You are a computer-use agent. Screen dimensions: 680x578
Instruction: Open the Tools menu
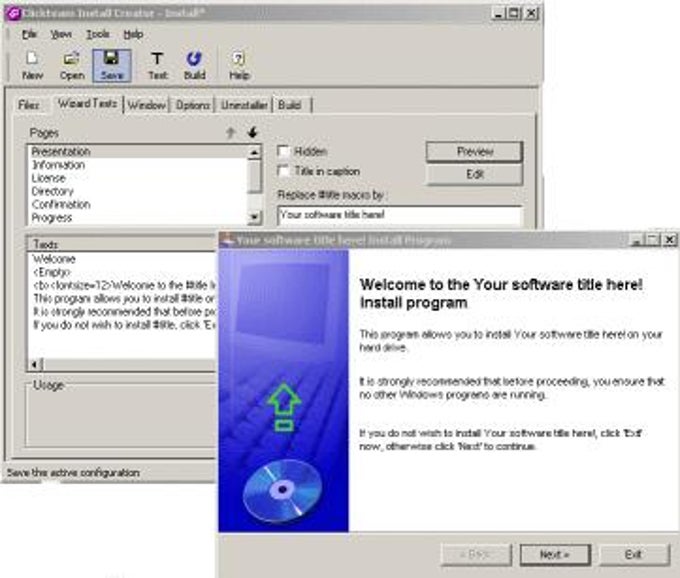click(x=98, y=34)
